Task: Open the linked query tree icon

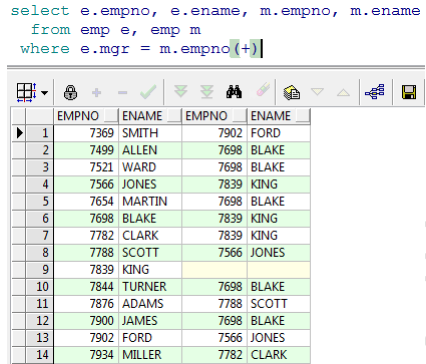Action: pos(375,92)
